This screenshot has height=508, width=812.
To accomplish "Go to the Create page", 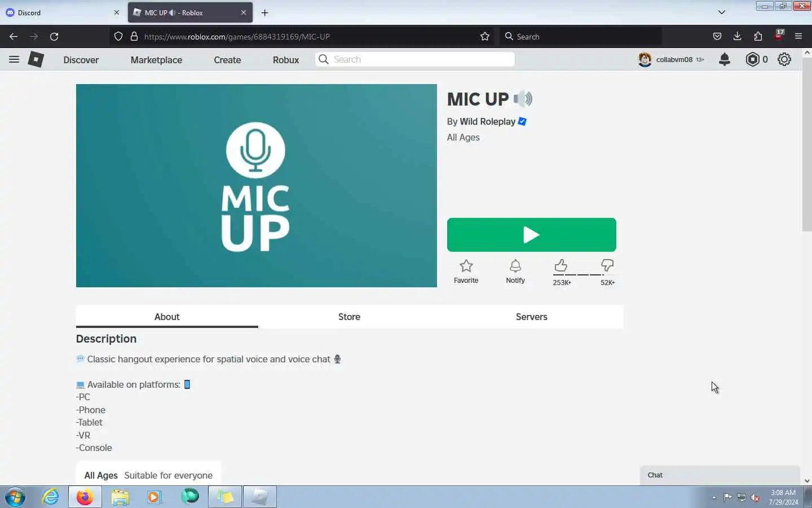I will coord(227,60).
